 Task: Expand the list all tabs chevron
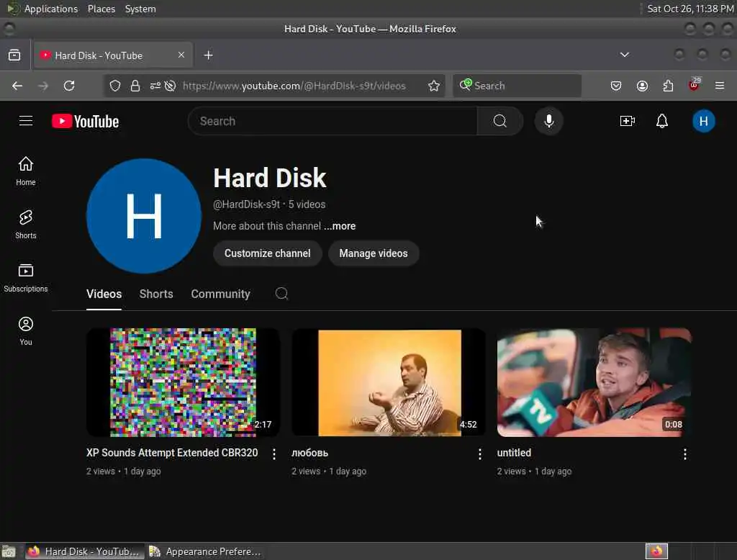click(624, 55)
